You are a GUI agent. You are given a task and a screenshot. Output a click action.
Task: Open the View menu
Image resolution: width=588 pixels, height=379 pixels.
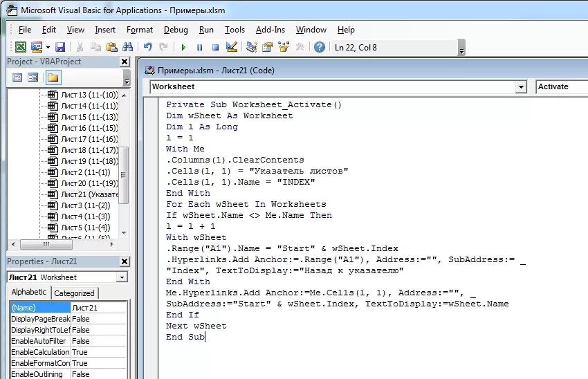pos(75,30)
